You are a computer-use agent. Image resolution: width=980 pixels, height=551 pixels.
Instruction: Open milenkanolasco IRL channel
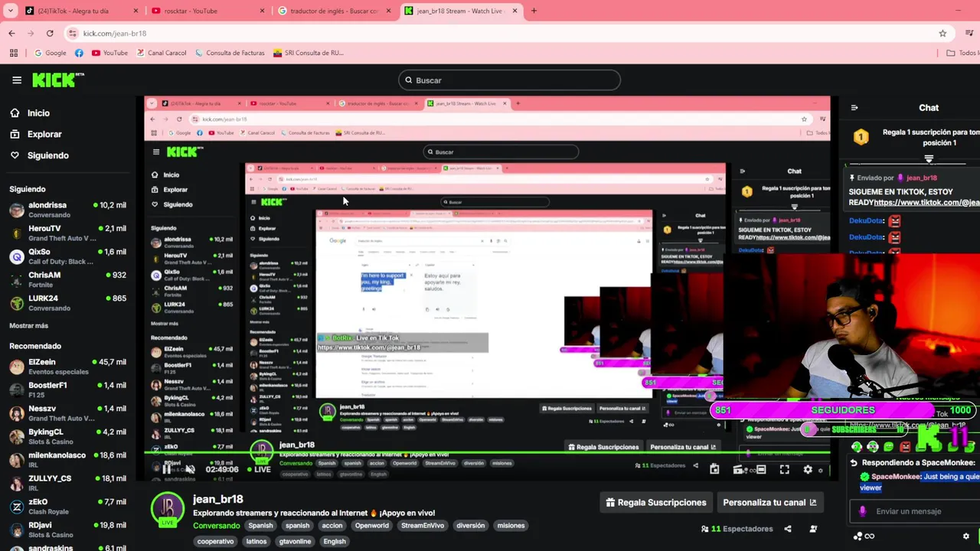(67, 460)
